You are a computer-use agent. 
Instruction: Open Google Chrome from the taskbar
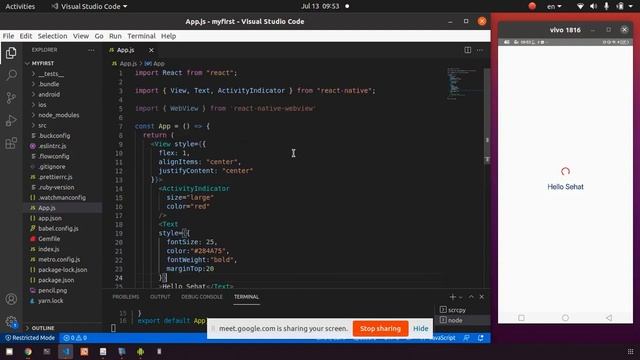pos(28,351)
